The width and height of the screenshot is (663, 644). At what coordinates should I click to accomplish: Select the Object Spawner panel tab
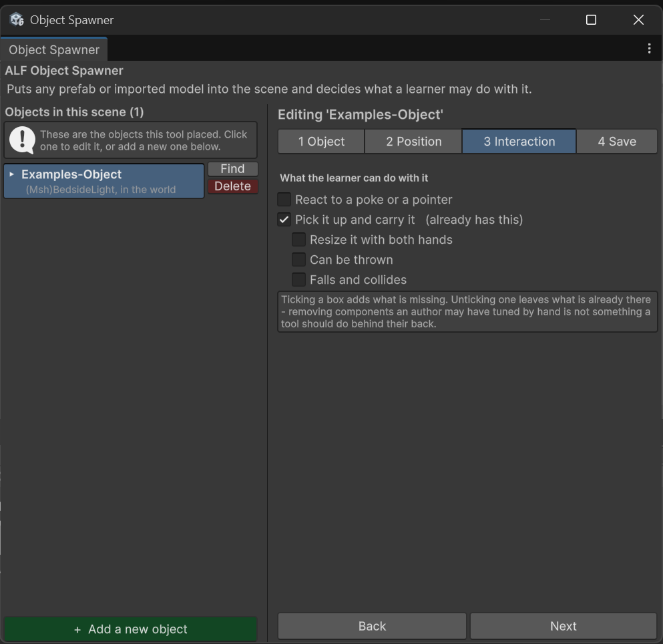[x=53, y=49]
